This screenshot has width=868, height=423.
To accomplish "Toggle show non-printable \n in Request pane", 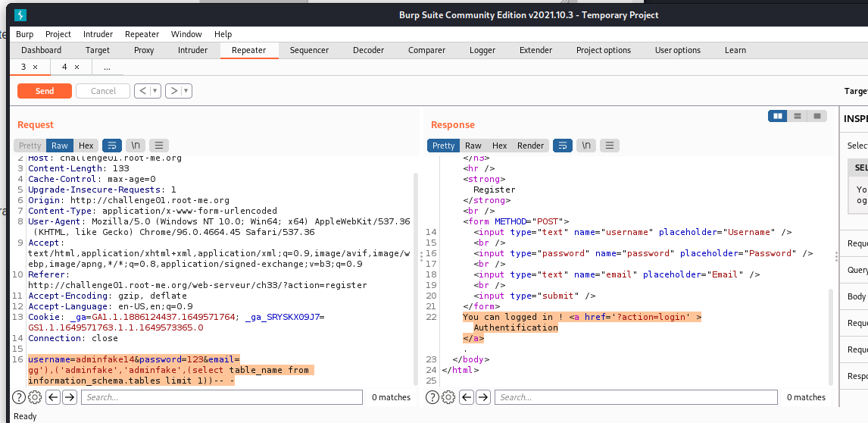I will (x=136, y=146).
